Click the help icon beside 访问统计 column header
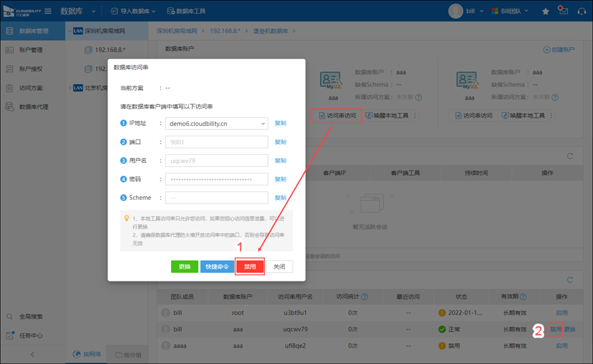Viewport: 593px width, 364px height. click(364, 297)
